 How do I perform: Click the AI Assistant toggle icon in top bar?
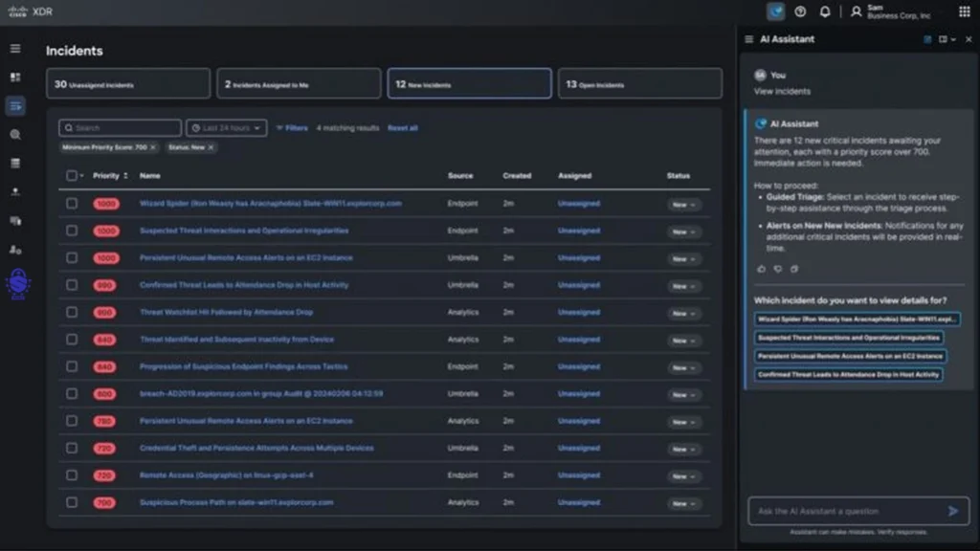[x=775, y=11]
